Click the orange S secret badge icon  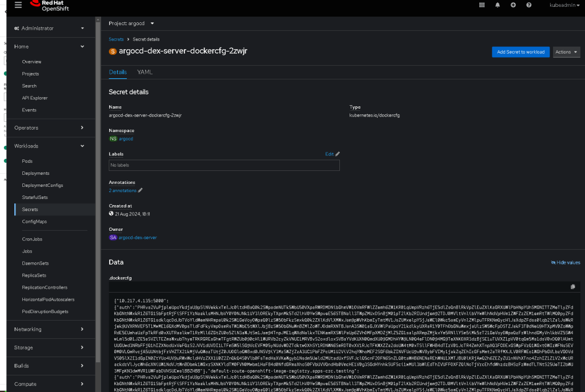pyautogui.click(x=113, y=51)
